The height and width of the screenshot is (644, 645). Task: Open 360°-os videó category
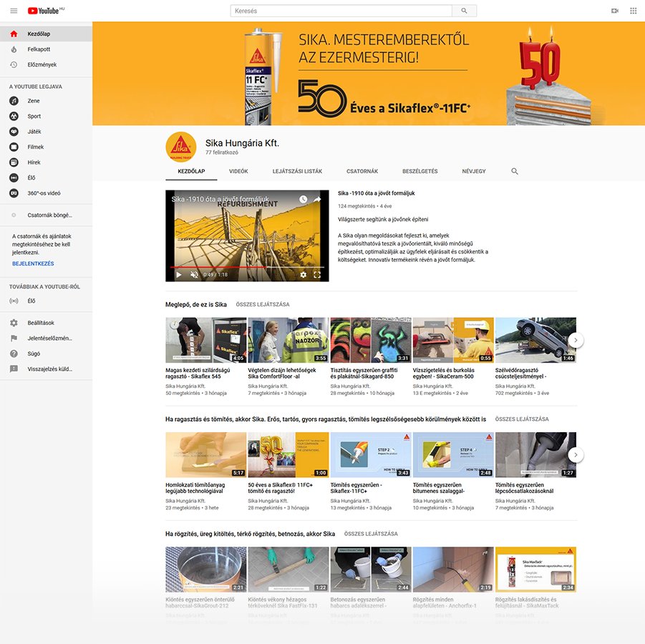click(46, 193)
